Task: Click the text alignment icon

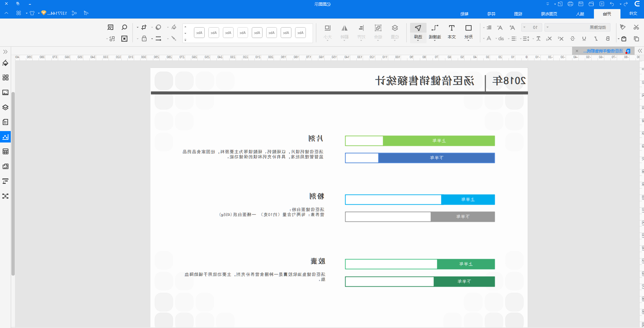Action: coord(489,27)
